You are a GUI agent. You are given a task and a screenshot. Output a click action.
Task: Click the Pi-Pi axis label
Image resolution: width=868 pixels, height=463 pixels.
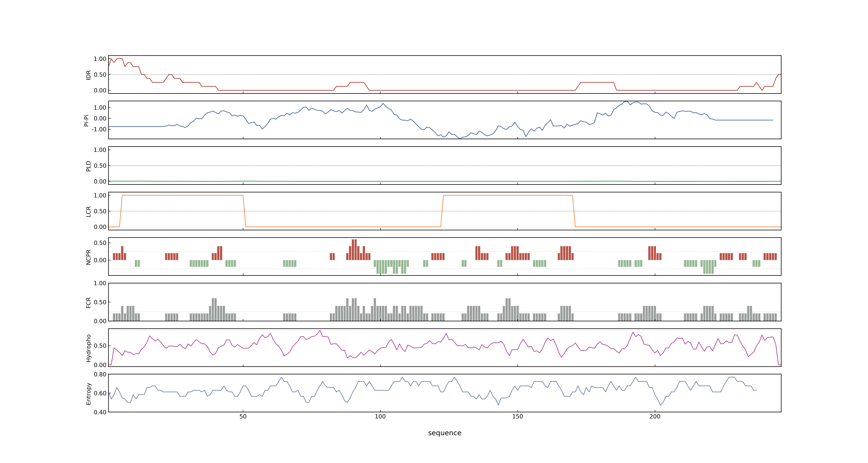pos(86,120)
